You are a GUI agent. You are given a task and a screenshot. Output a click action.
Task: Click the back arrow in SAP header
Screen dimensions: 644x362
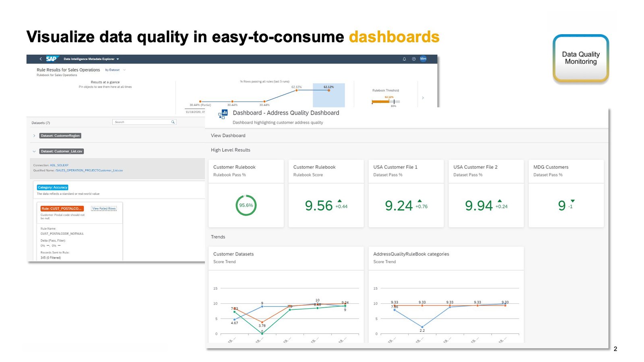coord(41,59)
